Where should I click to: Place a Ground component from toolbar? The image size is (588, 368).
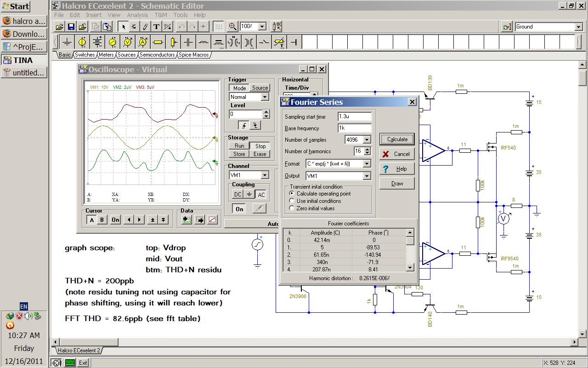[67, 42]
